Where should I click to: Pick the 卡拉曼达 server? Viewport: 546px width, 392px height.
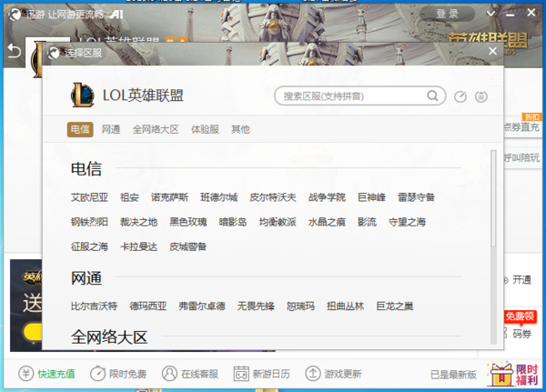coord(138,246)
